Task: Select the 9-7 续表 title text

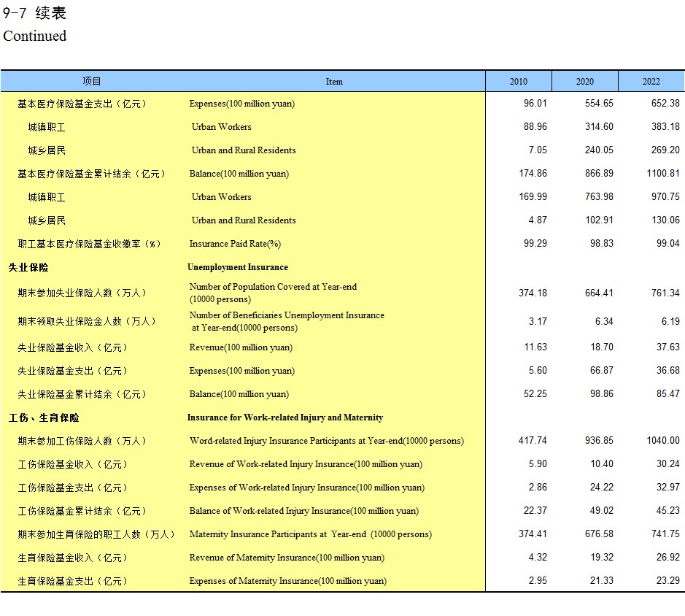Action: point(34,13)
